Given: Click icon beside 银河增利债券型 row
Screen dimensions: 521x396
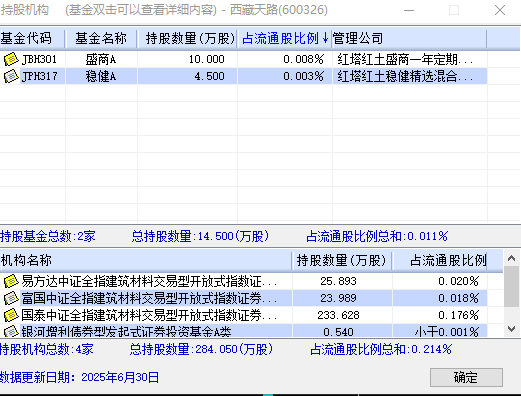Looking at the screenshot, I should point(11,331).
